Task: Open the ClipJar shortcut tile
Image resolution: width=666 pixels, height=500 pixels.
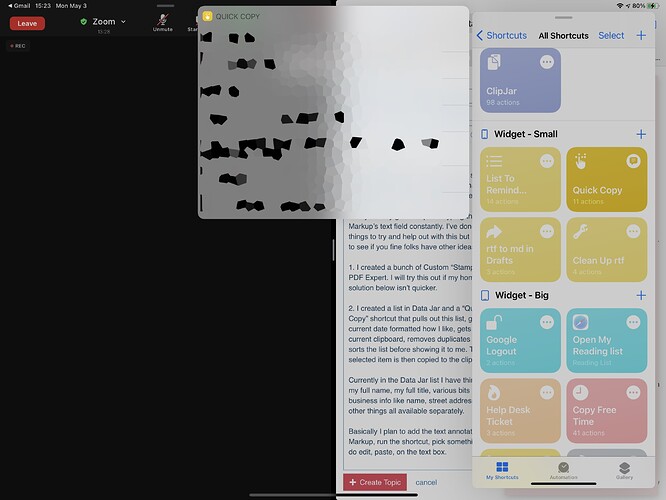Action: click(520, 80)
